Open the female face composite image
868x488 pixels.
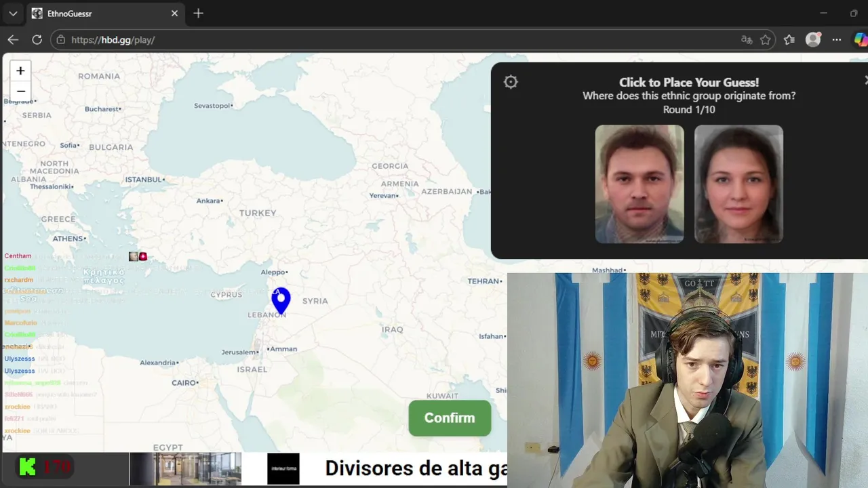pyautogui.click(x=738, y=184)
